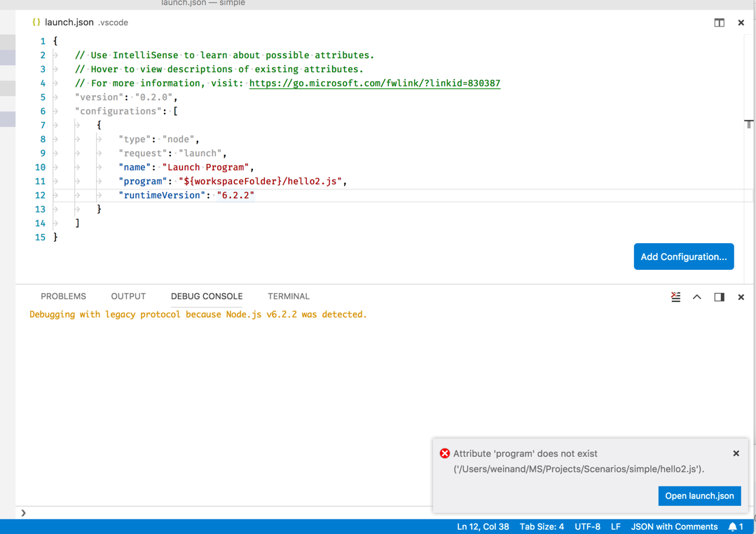Screen dimensions: 756x534
Task: Switch to the PROBLEMS tab
Action: pos(62,296)
